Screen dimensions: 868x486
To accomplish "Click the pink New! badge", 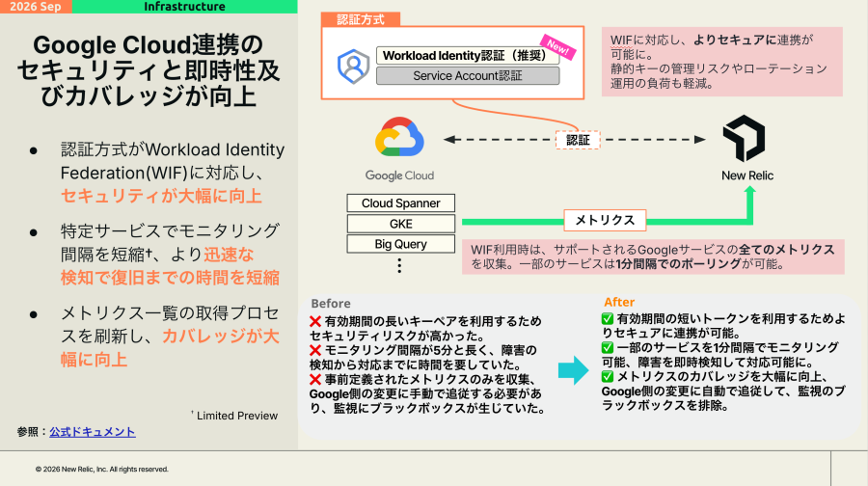I will pos(558,47).
